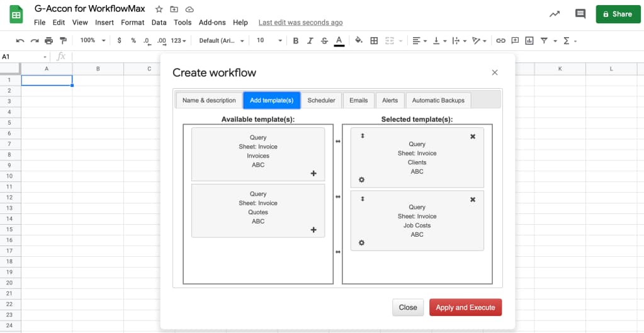Open the 123 number format dropdown

pyautogui.click(x=178, y=41)
